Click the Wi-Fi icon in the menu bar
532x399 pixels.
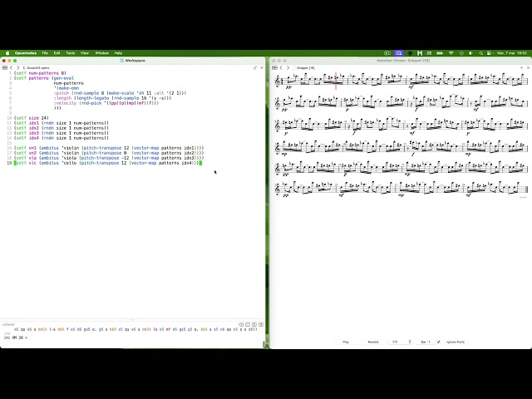[451, 53]
